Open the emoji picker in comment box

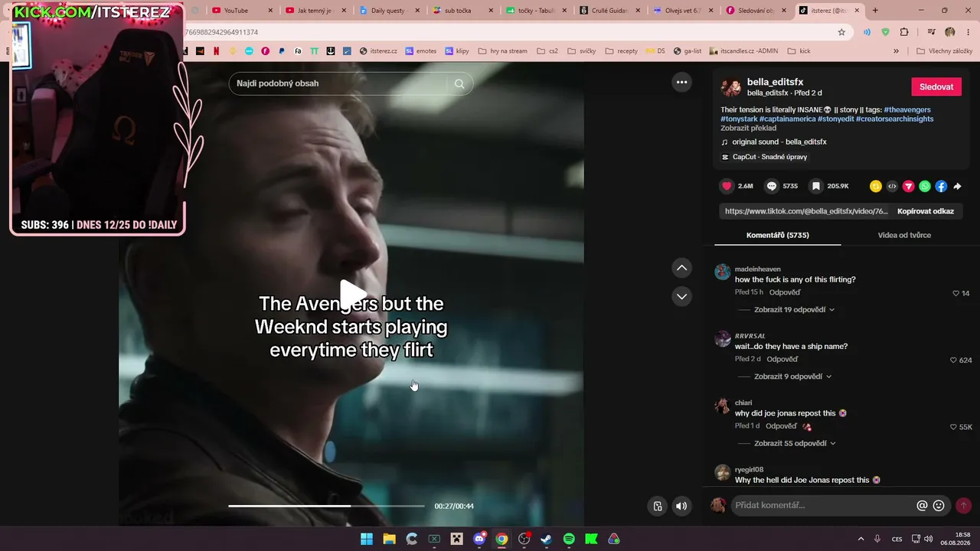939,505
